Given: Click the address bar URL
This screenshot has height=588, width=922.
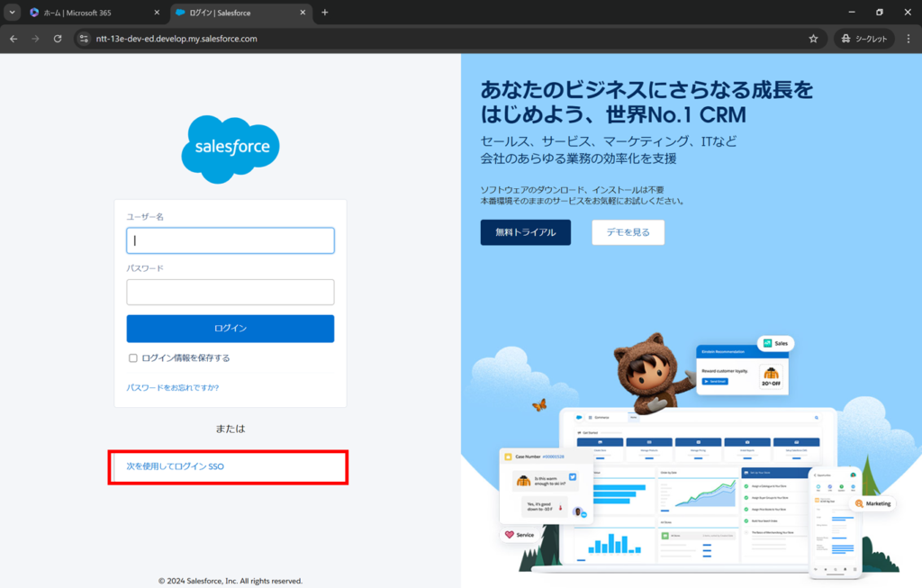Looking at the screenshot, I should tap(176, 39).
